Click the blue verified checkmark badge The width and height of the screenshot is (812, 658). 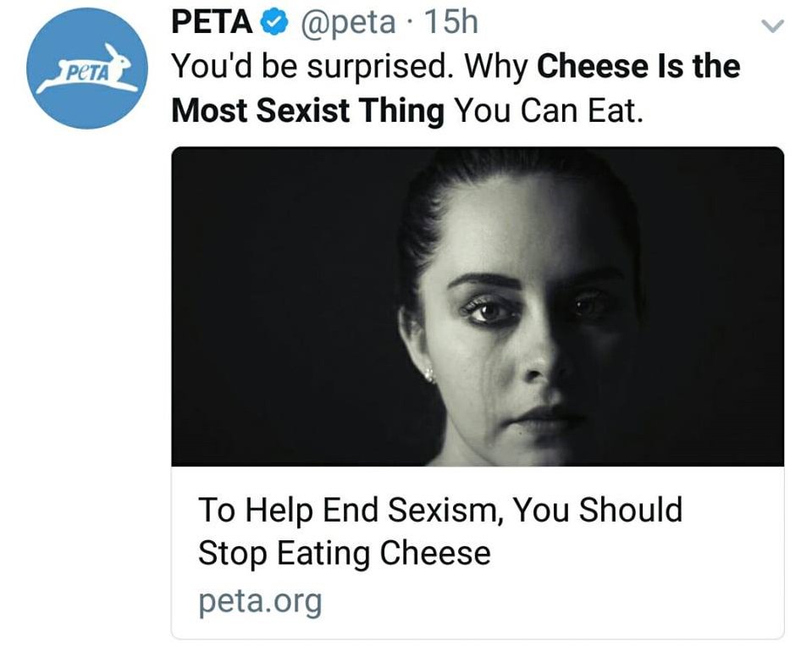(x=273, y=24)
